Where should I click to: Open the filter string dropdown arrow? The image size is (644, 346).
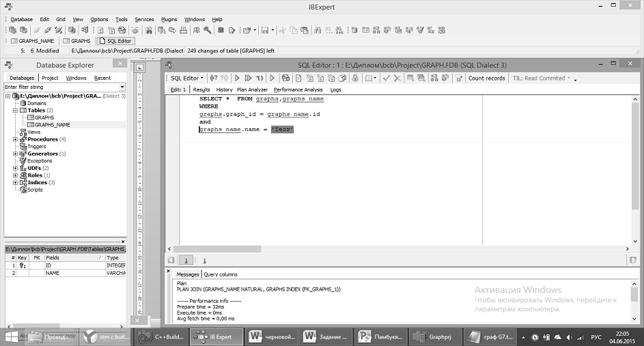(122, 87)
